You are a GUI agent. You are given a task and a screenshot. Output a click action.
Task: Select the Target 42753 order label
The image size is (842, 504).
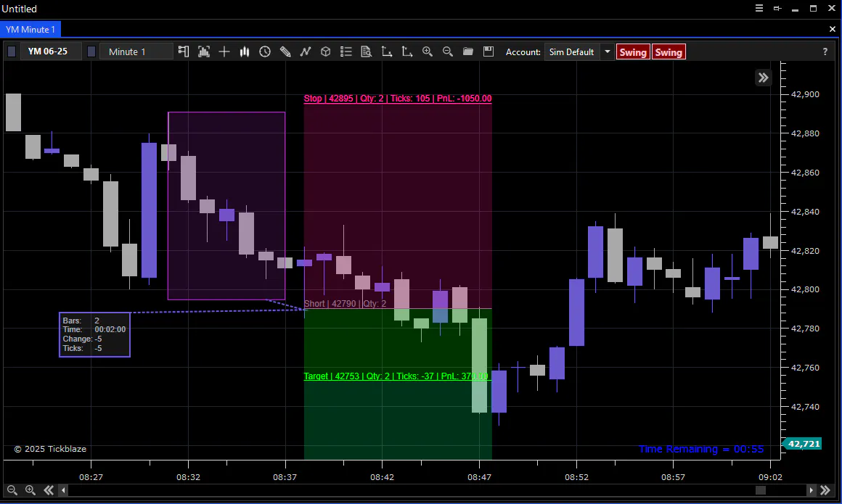click(x=396, y=376)
